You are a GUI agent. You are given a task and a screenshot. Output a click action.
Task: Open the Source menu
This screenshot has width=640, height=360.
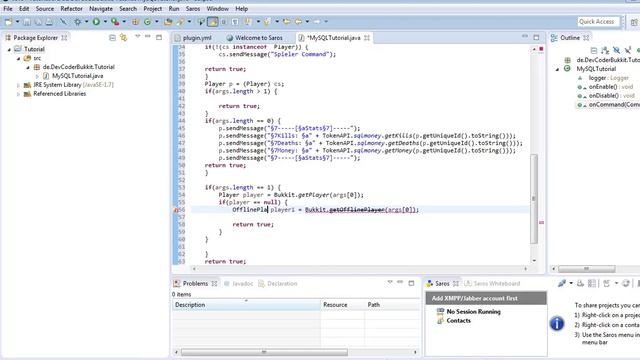coord(44,9)
